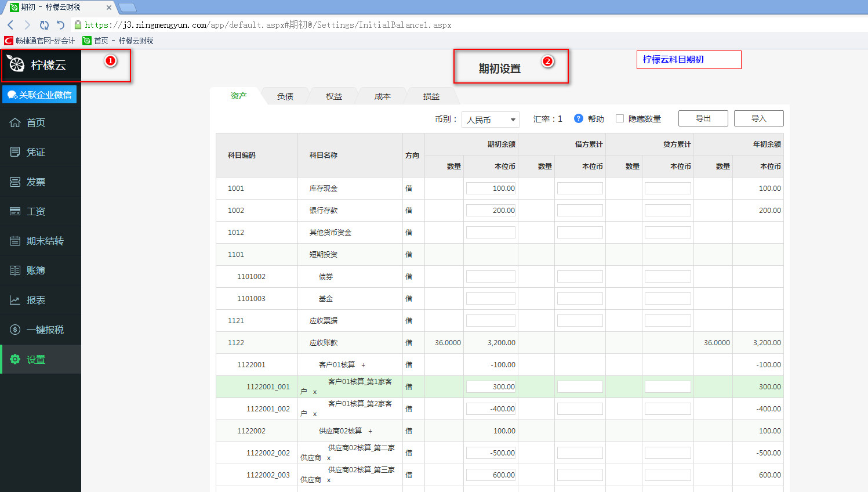Image resolution: width=868 pixels, height=492 pixels.
Task: Open the 账簿 ledger sidebar icon
Action: coord(15,271)
